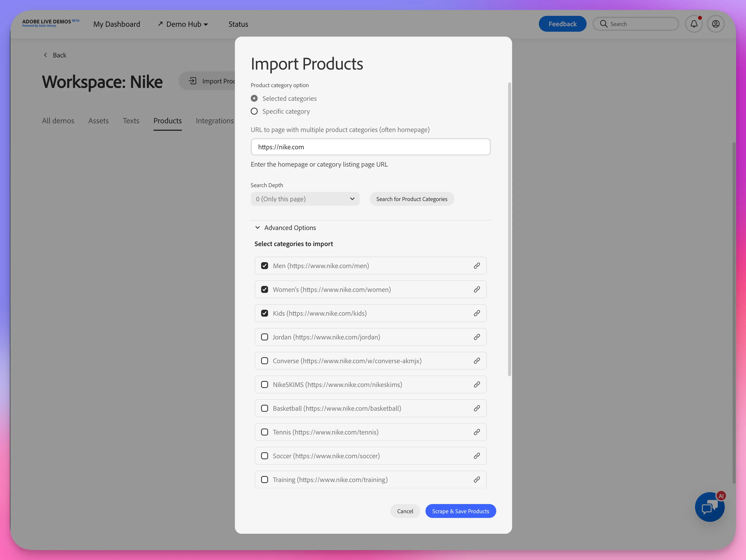This screenshot has width=746, height=560.
Task: Check the Tennis category checkbox
Action: (x=265, y=432)
